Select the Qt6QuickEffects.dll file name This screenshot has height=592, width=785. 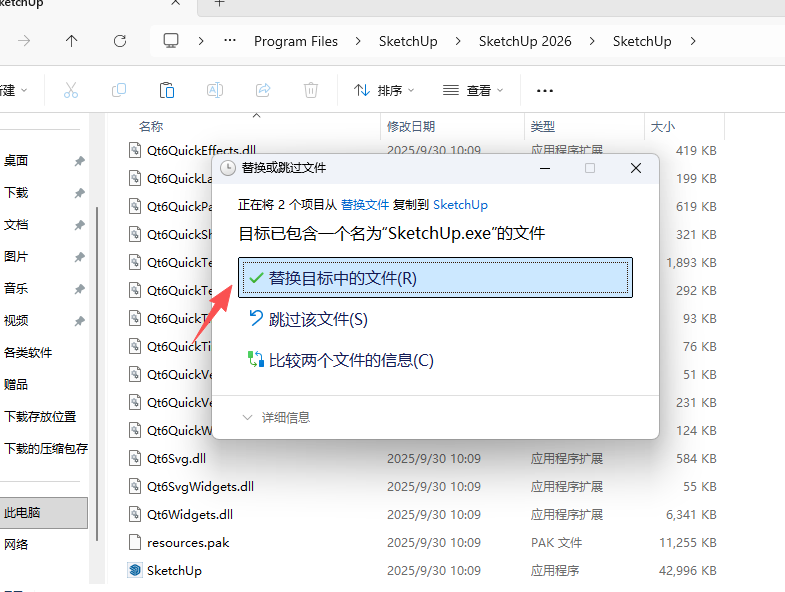pyautogui.click(x=201, y=150)
